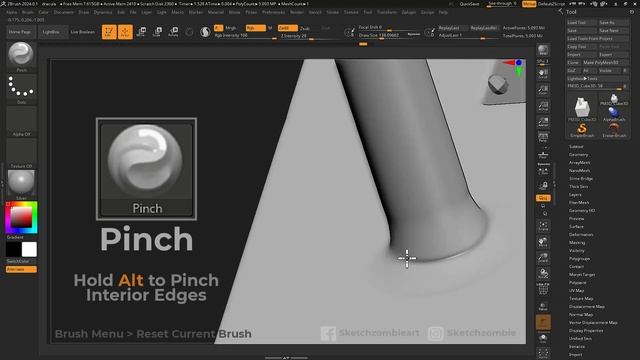Toggle Edit mode button
The width and height of the screenshot is (640, 360).
pos(109,32)
